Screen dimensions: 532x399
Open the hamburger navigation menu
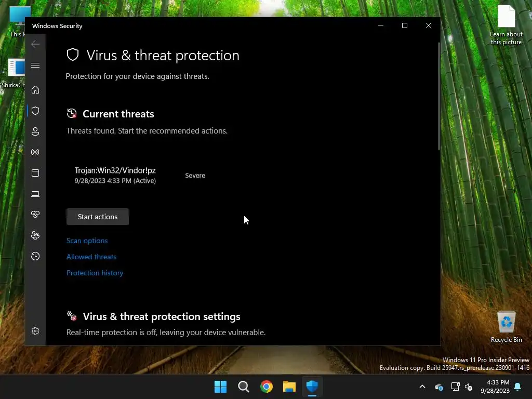(35, 65)
